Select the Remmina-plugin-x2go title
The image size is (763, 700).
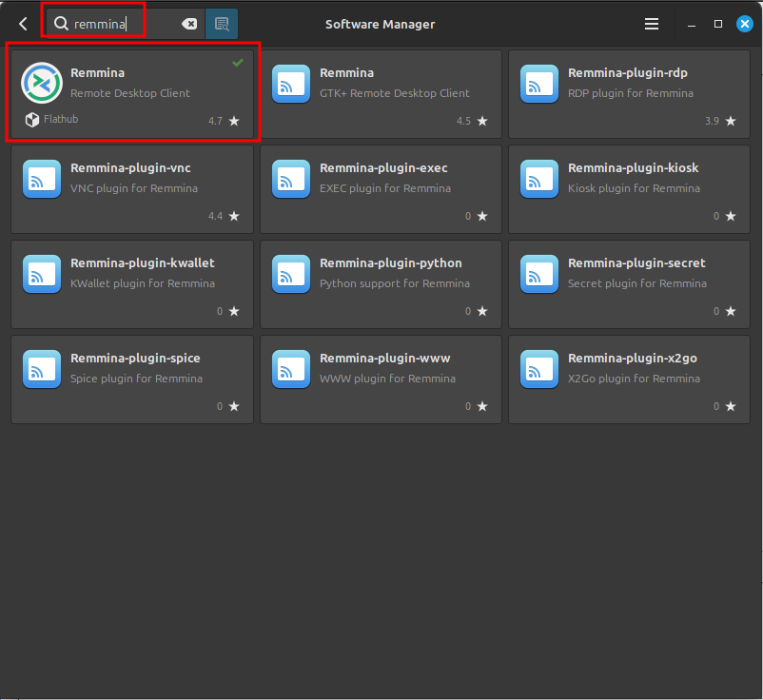tap(633, 358)
